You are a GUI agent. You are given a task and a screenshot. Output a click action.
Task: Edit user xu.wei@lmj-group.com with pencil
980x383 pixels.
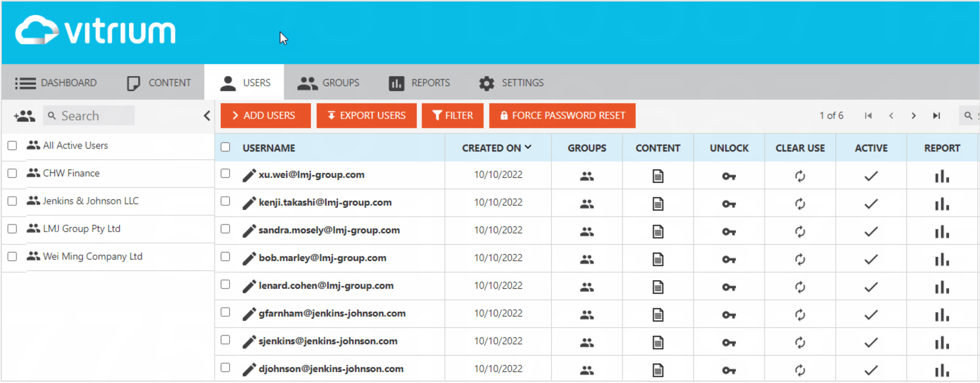coord(249,175)
